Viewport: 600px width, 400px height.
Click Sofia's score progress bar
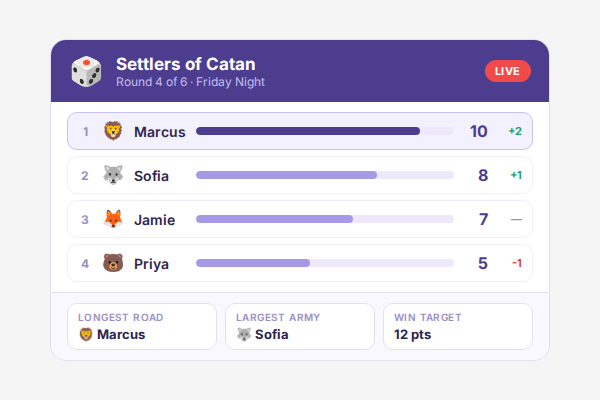[x=324, y=175]
